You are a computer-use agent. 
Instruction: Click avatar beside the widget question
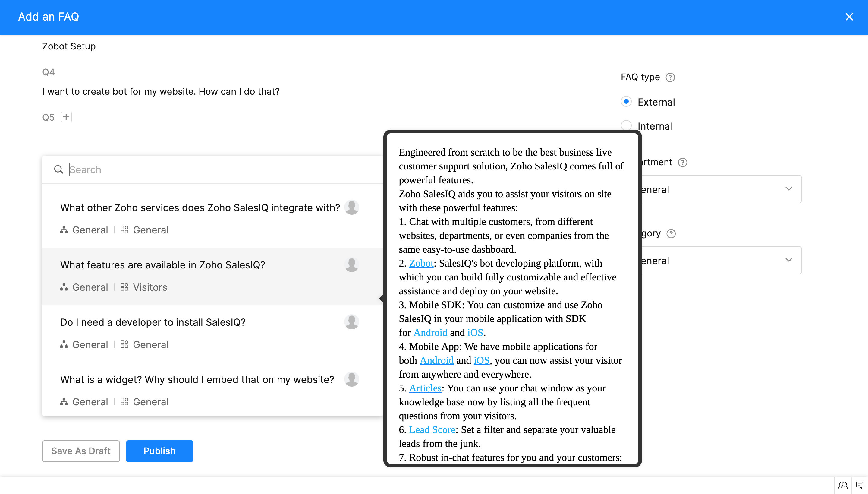tap(351, 379)
